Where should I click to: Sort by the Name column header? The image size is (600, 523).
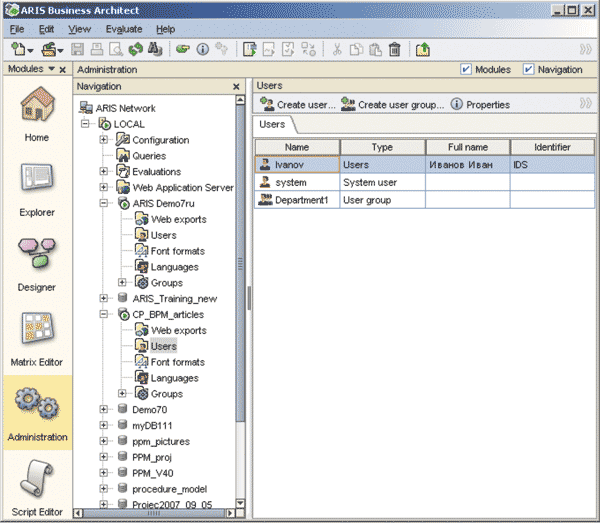coord(297,147)
